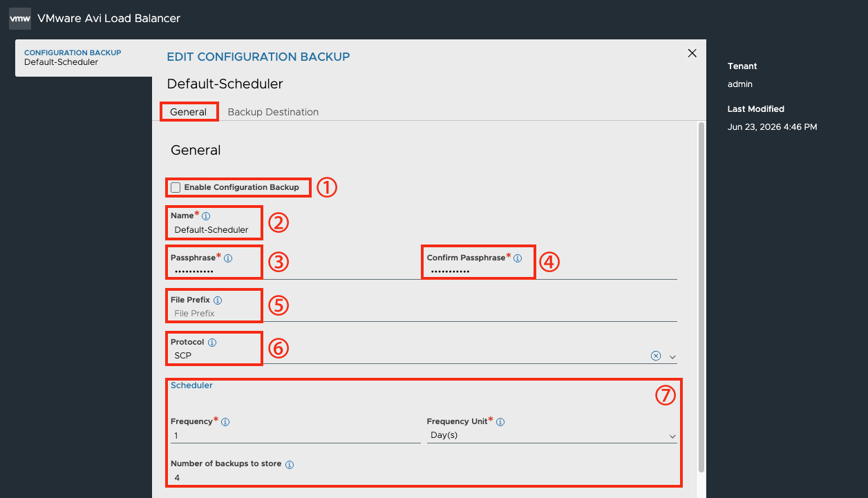868x498 pixels.
Task: Click into the Passphrase field
Action: click(x=296, y=272)
